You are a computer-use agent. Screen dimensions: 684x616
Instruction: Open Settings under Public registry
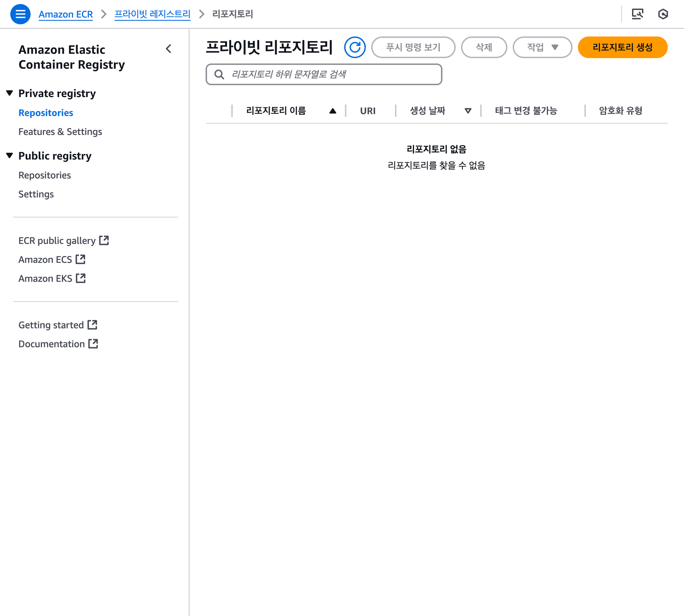36,194
